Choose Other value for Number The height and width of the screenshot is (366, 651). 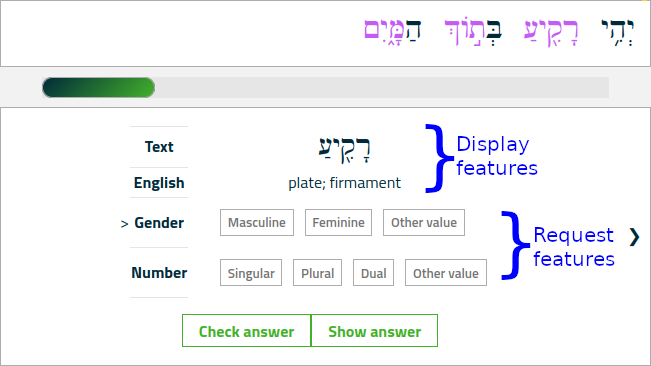coord(445,273)
